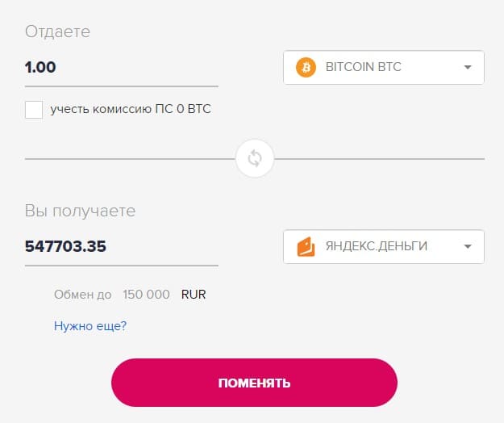Focus the 1.00 amount field
504x423 pixels.
coord(122,68)
